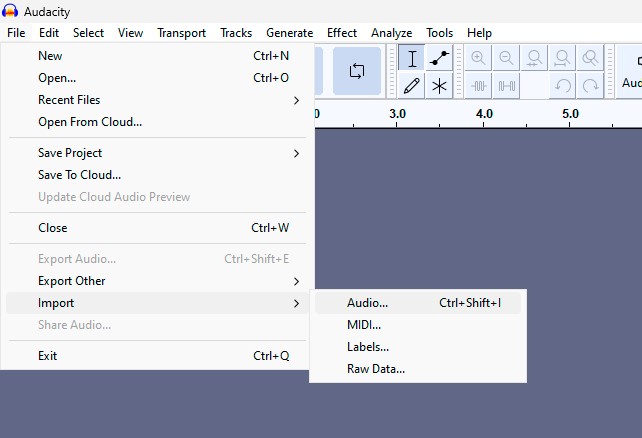
Task: Choose Save To Cloud...
Action: 158,175
